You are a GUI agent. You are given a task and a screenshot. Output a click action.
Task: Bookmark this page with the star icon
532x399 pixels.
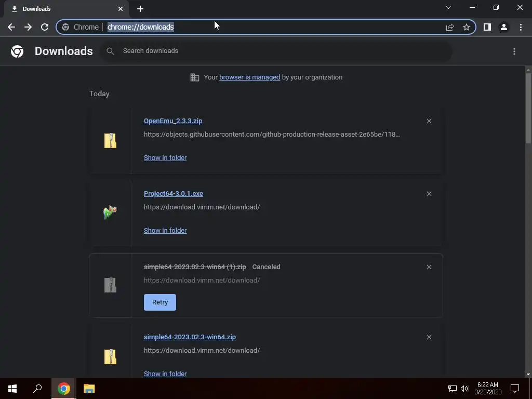[x=467, y=27]
